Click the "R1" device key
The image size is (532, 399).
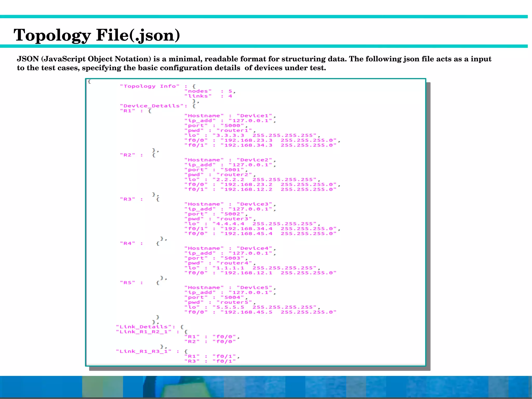tap(127, 111)
